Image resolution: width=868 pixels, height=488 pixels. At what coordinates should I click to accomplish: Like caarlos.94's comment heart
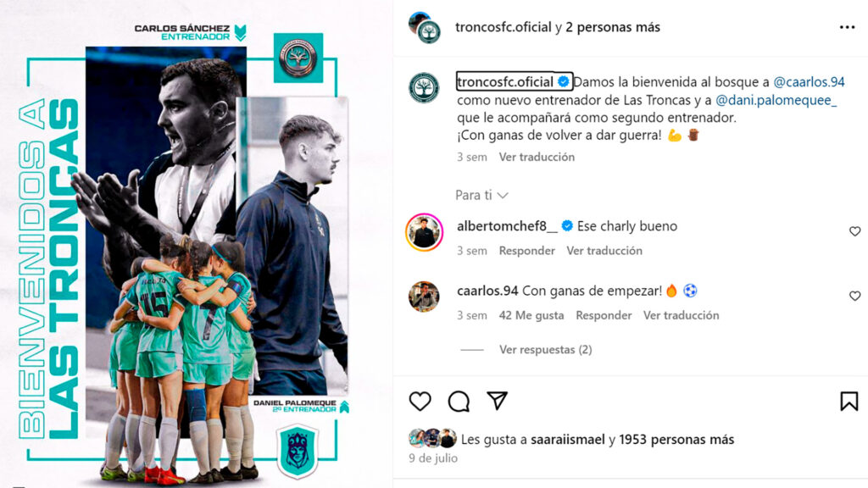(854, 296)
